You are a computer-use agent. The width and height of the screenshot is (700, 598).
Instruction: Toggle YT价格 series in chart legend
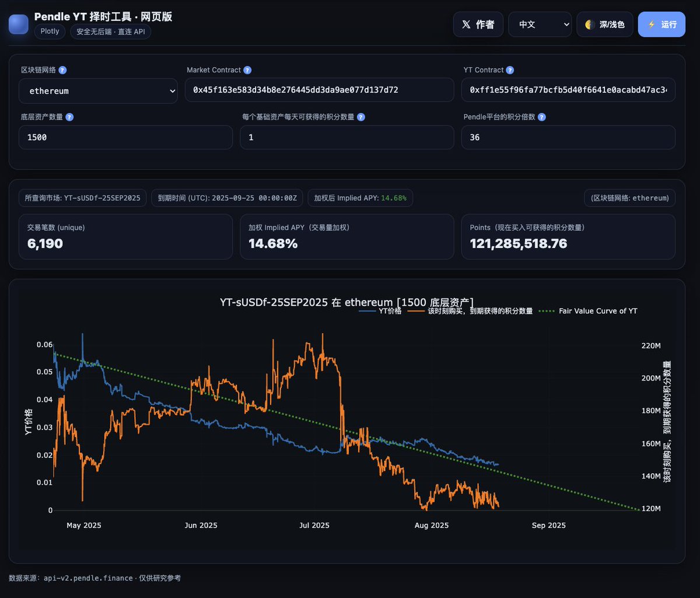[x=380, y=311]
